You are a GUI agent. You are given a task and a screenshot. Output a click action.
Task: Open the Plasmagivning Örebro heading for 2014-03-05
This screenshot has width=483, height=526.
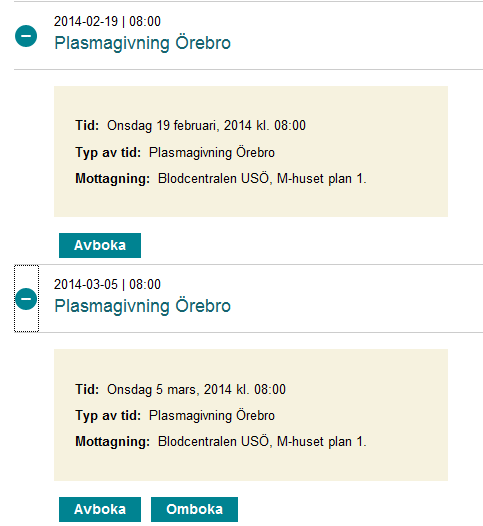pos(143,306)
